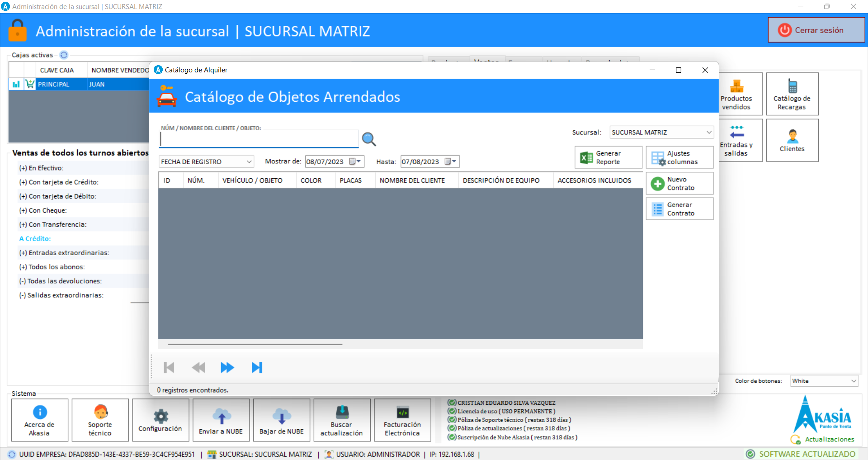
Task: Open the Generar Reporte Excel export
Action: click(x=608, y=157)
